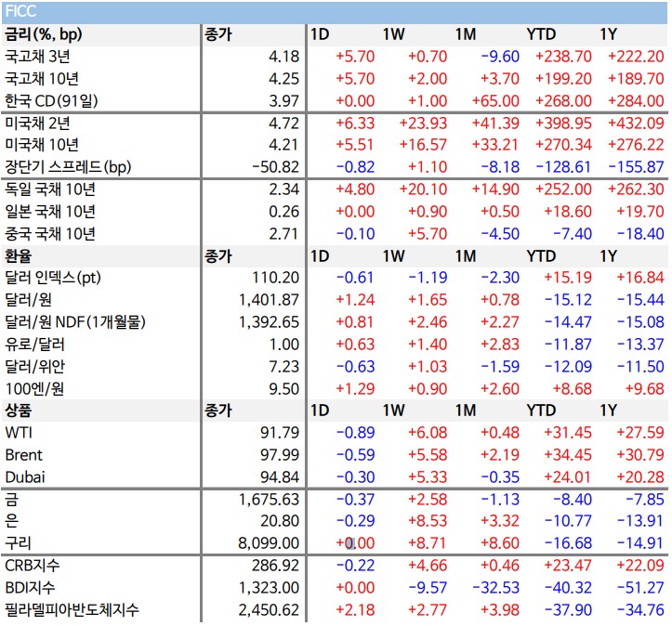Click the 중국 국채 10년 label
672x626 pixels.
(x=49, y=234)
